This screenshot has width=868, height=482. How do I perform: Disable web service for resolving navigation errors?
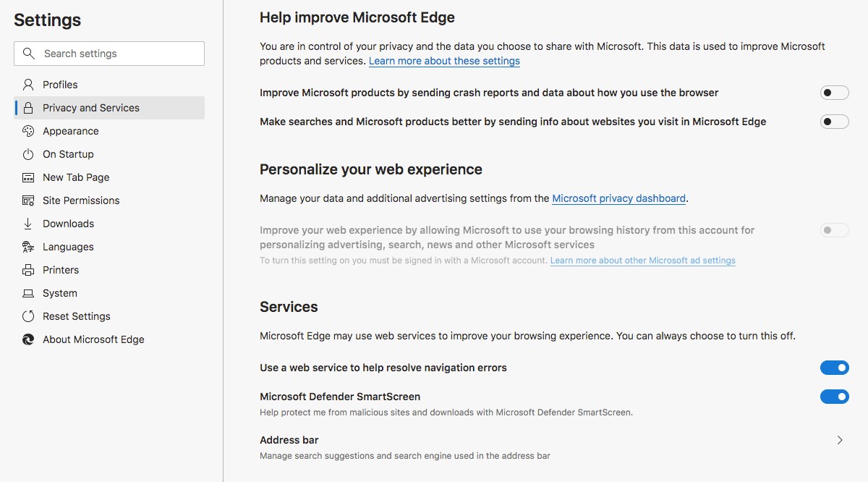(835, 368)
